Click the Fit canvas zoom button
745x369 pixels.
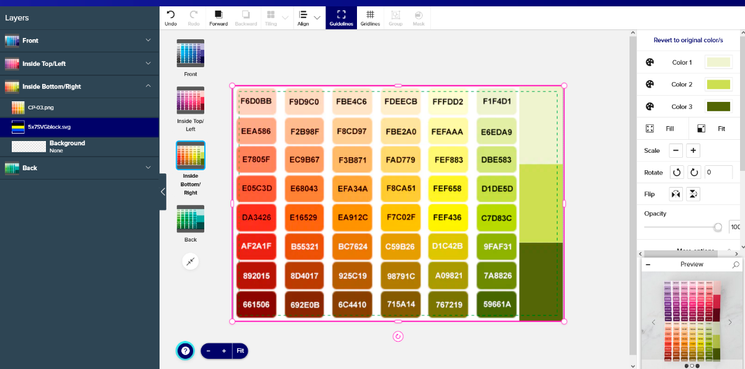pos(240,351)
